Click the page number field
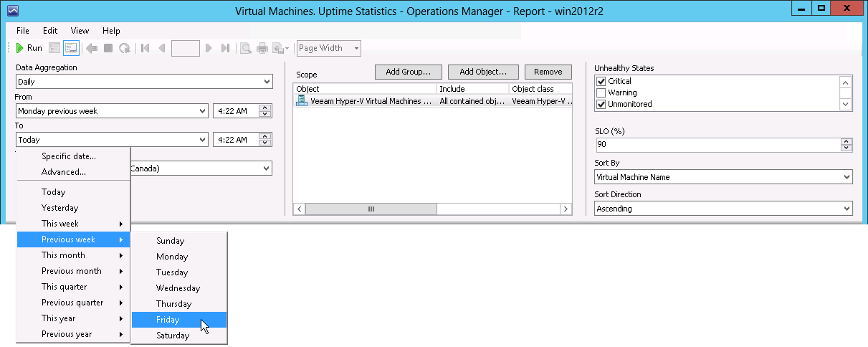This screenshot has height=347, width=868. coord(186,48)
